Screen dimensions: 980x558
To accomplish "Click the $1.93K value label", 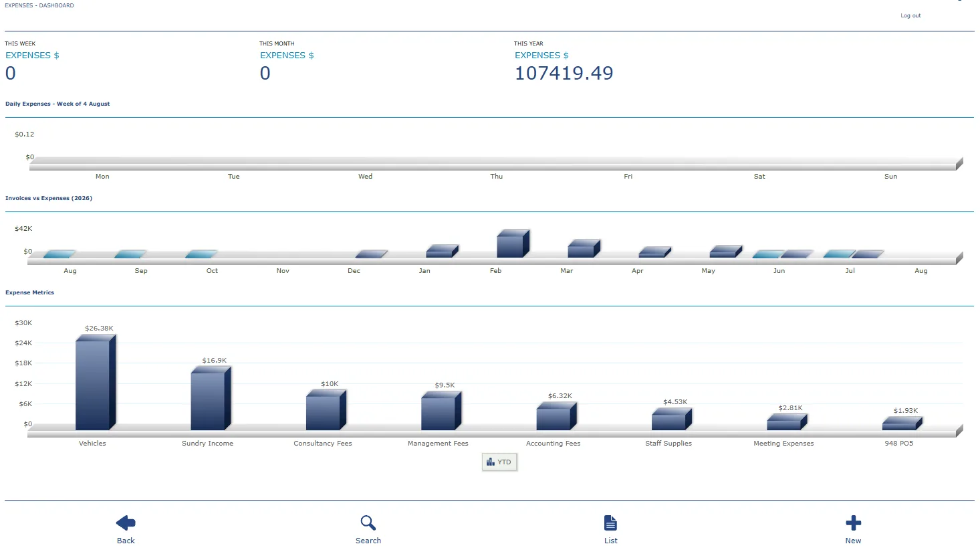I will pos(906,411).
